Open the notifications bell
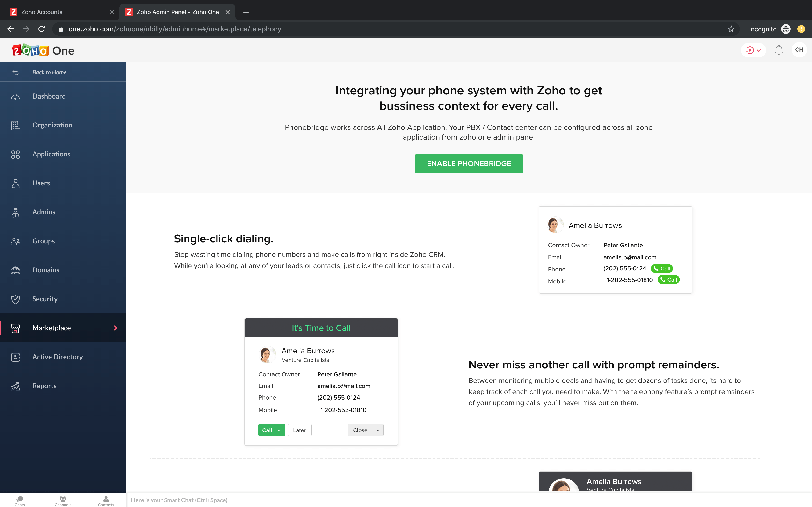Viewport: 812px width, 507px height. tap(779, 50)
